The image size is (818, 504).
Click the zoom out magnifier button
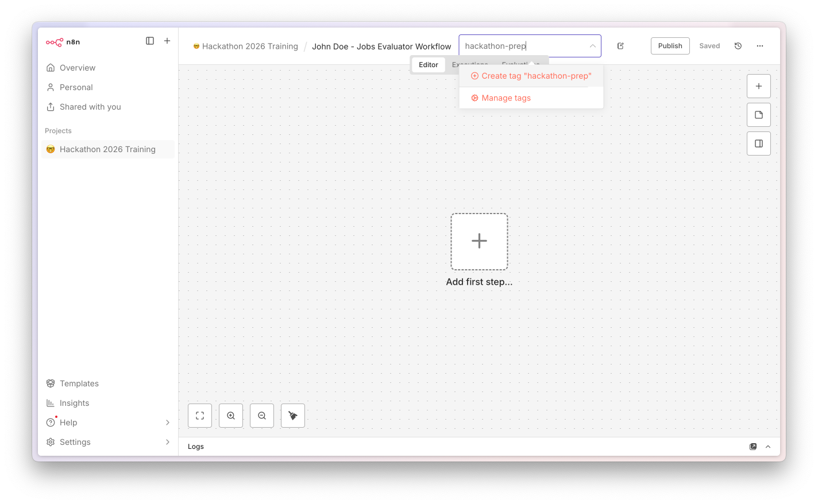point(262,416)
